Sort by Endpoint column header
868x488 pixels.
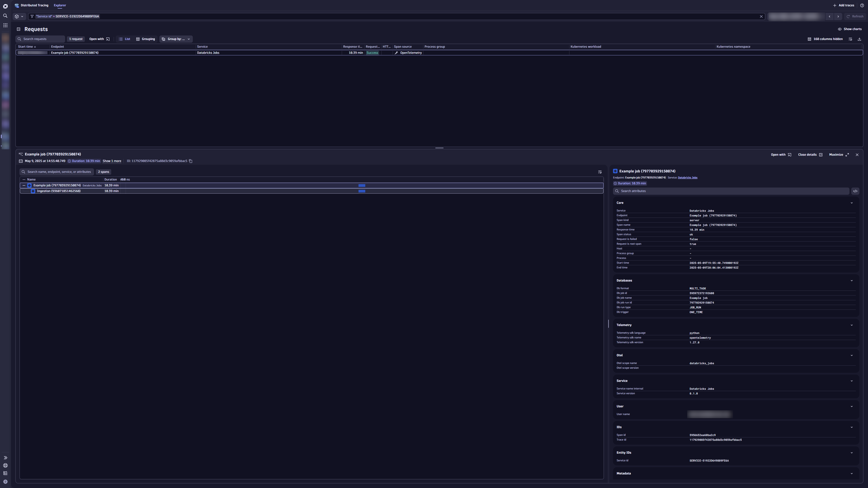[x=57, y=47]
